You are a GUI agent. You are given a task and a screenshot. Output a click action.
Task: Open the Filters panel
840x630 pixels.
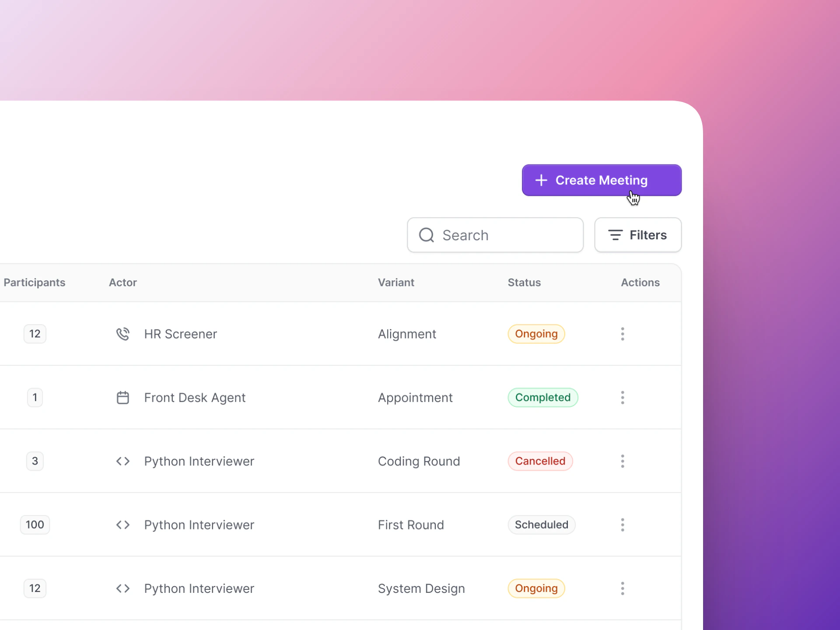[637, 235]
